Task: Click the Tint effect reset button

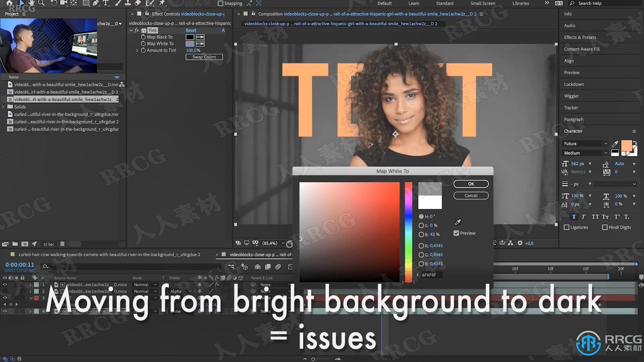Action: (191, 30)
